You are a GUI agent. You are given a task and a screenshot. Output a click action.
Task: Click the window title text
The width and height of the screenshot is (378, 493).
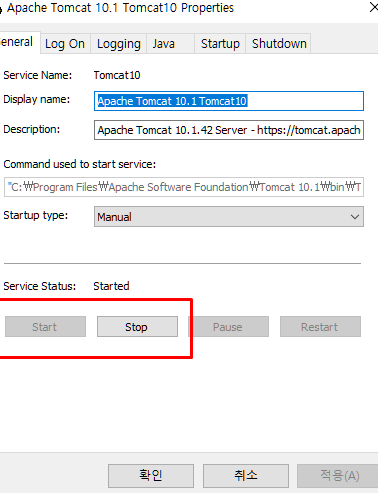(120, 8)
